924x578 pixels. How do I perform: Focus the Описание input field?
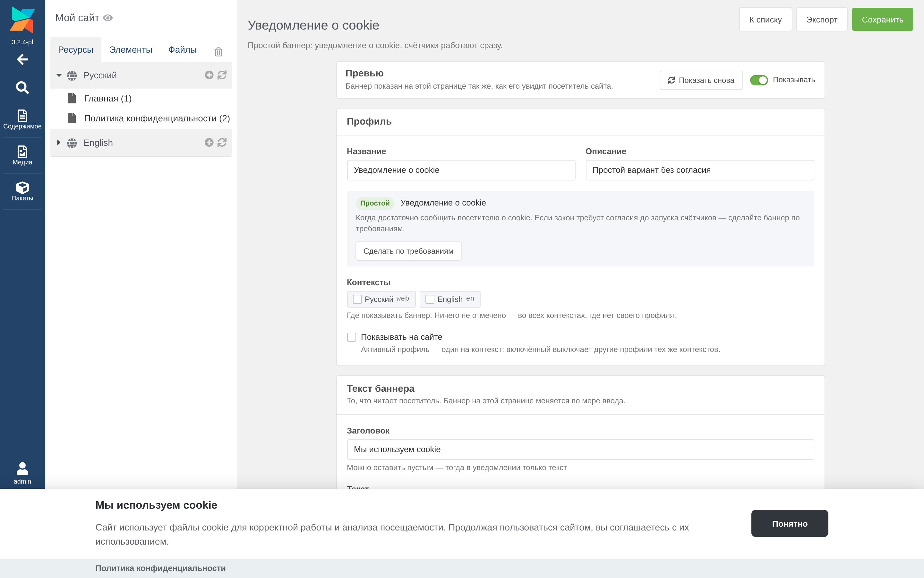pos(699,170)
